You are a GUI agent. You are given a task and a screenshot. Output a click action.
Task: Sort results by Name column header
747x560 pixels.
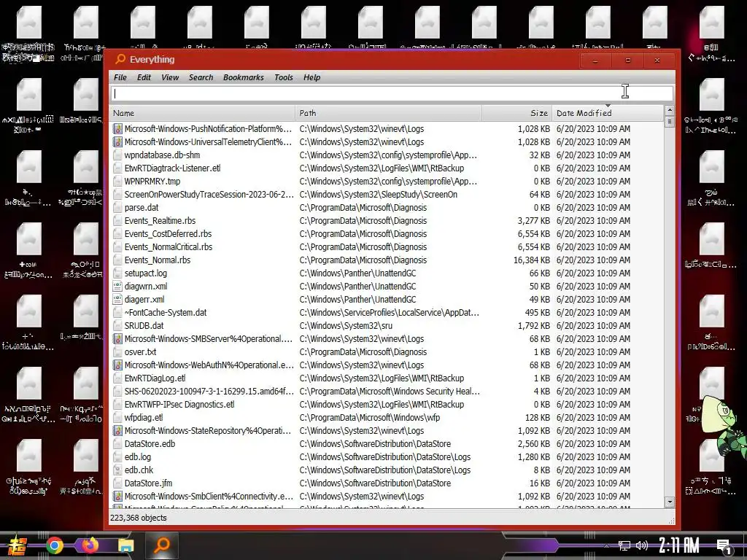[x=203, y=113]
